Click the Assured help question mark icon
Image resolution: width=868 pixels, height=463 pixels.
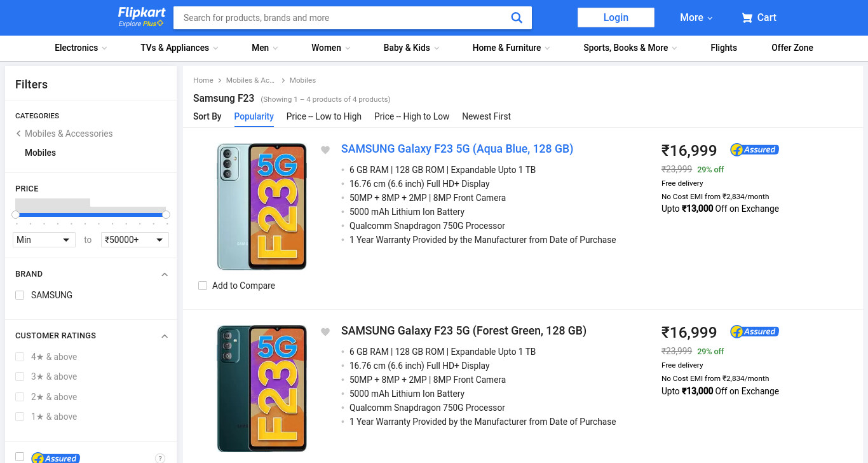coord(160,458)
